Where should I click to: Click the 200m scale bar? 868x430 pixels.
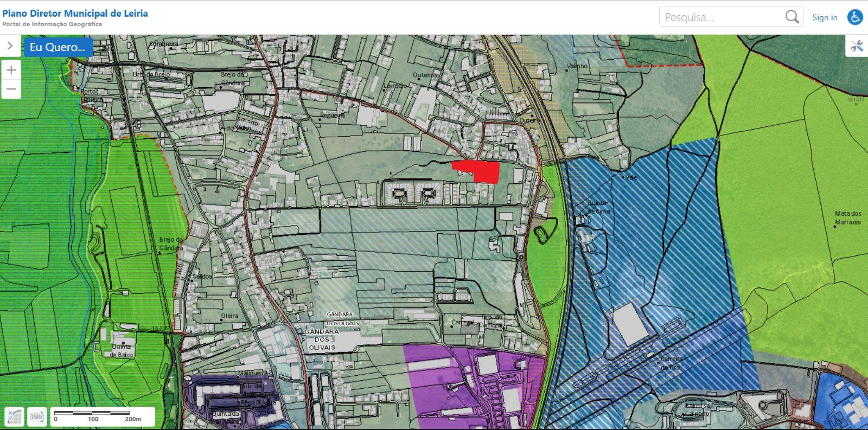point(103,416)
